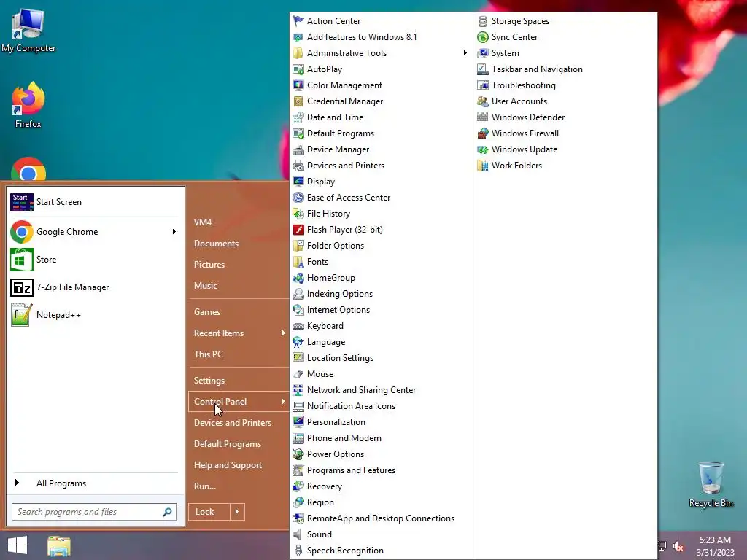Image resolution: width=747 pixels, height=560 pixels.
Task: Click Help and Support entry
Action: [x=228, y=465]
